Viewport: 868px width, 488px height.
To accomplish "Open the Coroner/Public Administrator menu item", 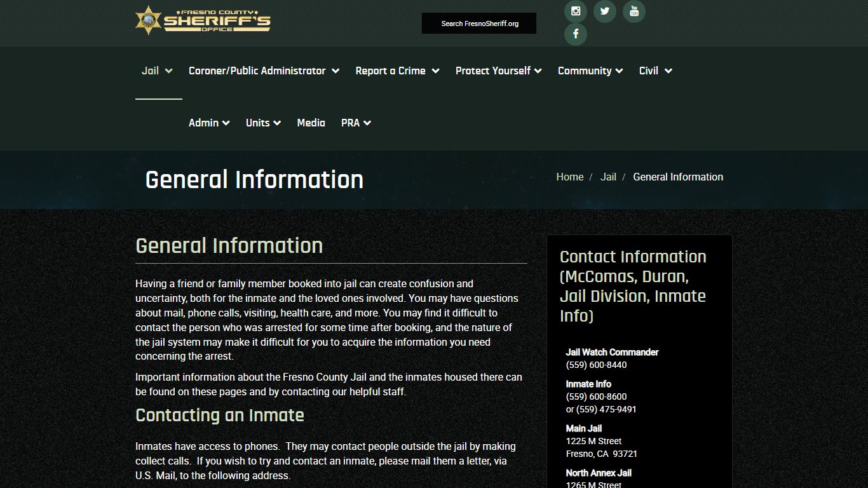I will pyautogui.click(x=257, y=71).
